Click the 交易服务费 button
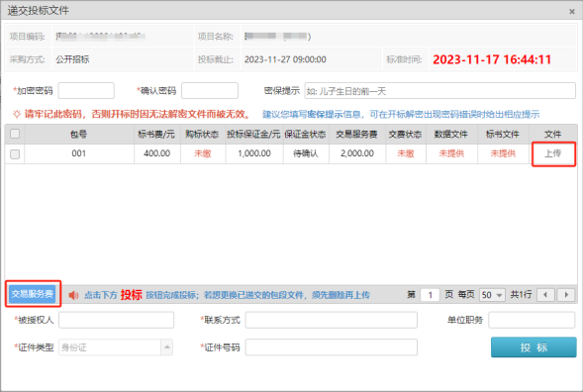583x392 pixels. click(33, 294)
